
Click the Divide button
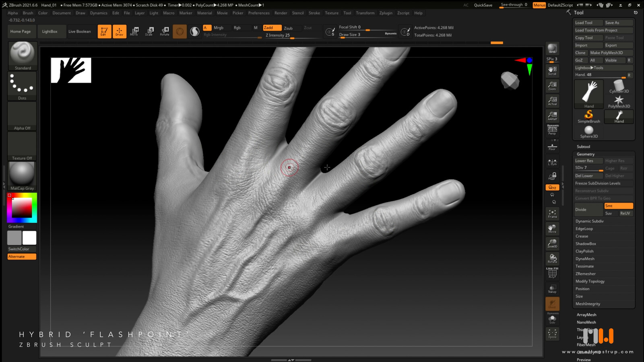[x=588, y=210]
